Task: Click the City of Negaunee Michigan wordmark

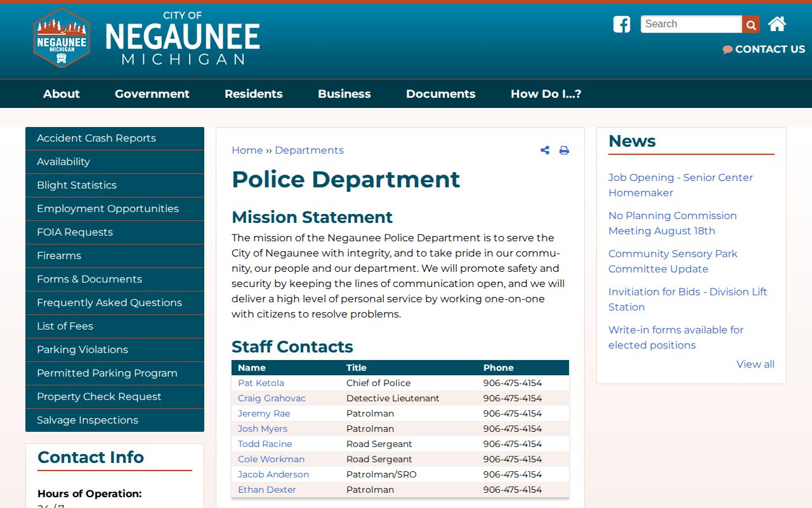Action: (x=183, y=38)
